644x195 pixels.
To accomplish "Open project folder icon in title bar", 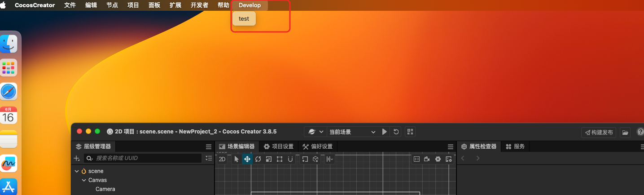I will [625, 132].
